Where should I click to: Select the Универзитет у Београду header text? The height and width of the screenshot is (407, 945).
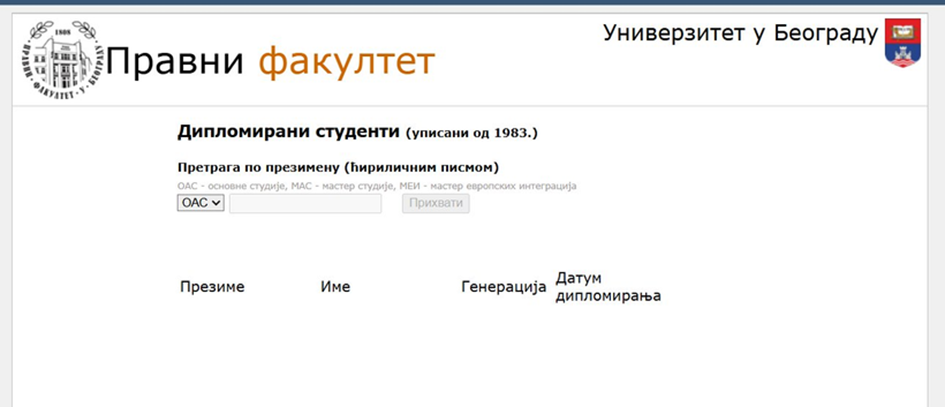pyautogui.click(x=740, y=33)
